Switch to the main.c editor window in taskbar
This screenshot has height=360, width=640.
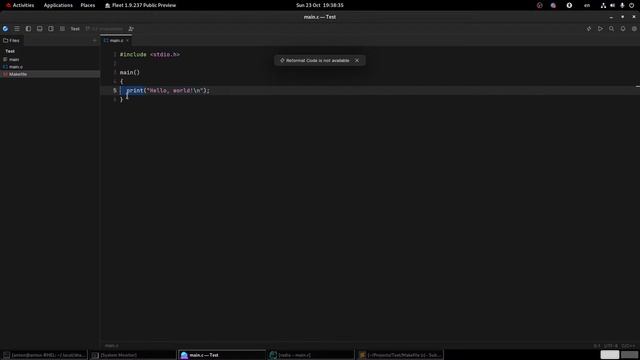311,355
